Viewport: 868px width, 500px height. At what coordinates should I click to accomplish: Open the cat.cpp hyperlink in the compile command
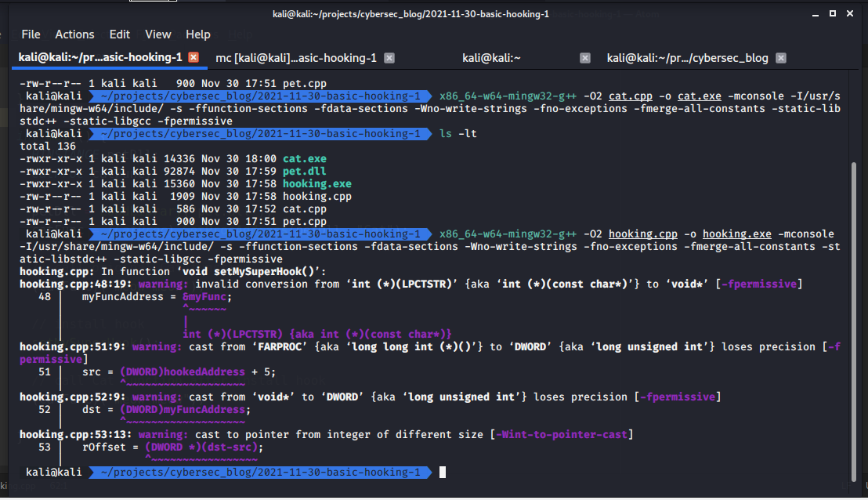tap(631, 96)
